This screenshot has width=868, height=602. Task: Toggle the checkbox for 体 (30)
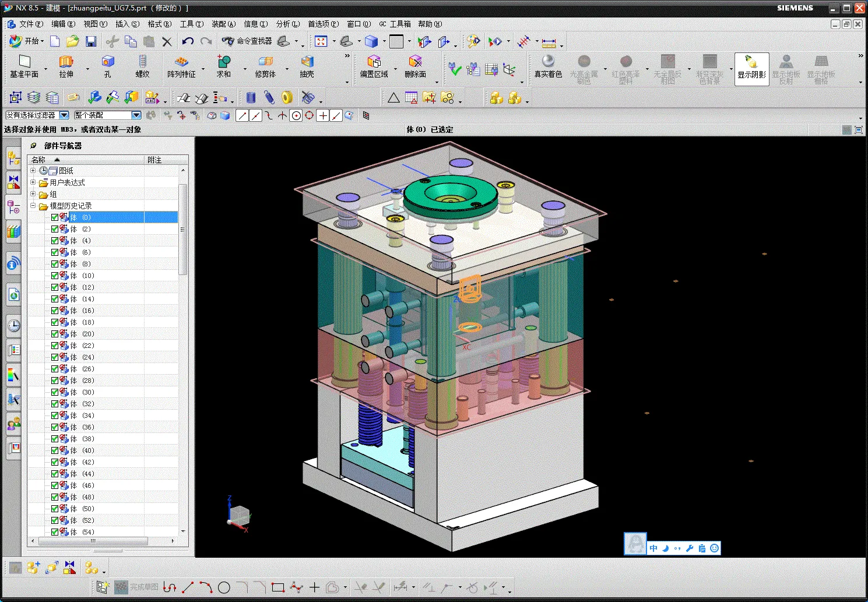click(x=55, y=392)
